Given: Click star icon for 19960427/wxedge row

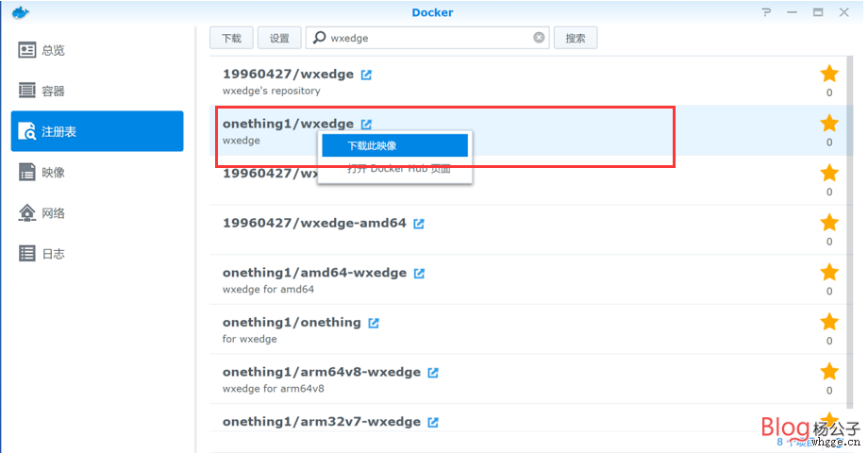Looking at the screenshot, I should click(x=829, y=74).
